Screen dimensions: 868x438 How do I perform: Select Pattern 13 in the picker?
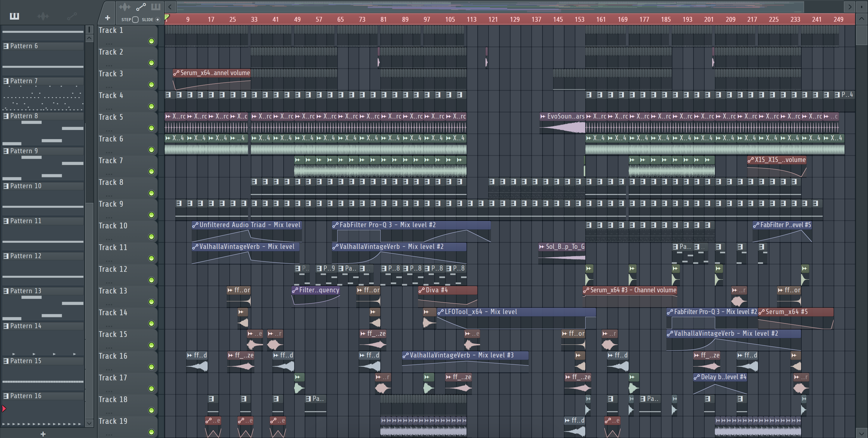coord(43,291)
